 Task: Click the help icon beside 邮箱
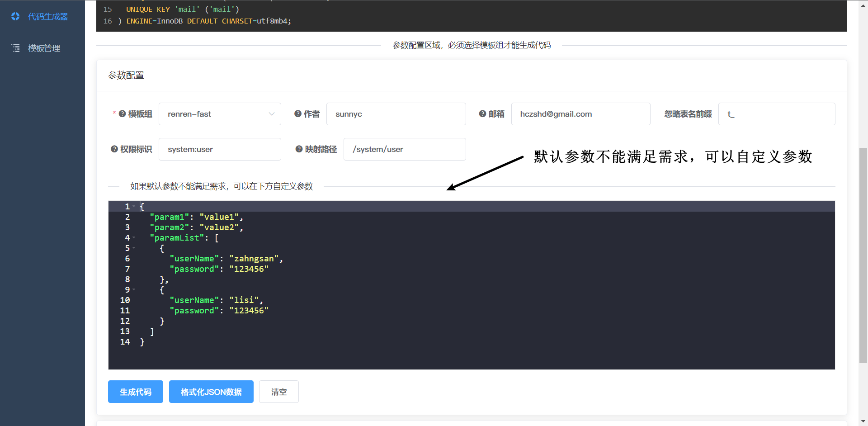tap(482, 114)
